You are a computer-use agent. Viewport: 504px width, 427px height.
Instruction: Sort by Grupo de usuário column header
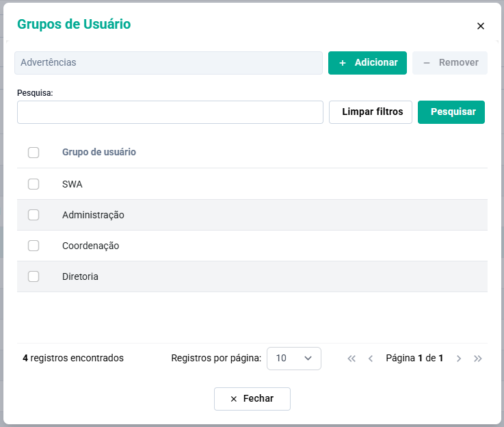pyautogui.click(x=99, y=152)
